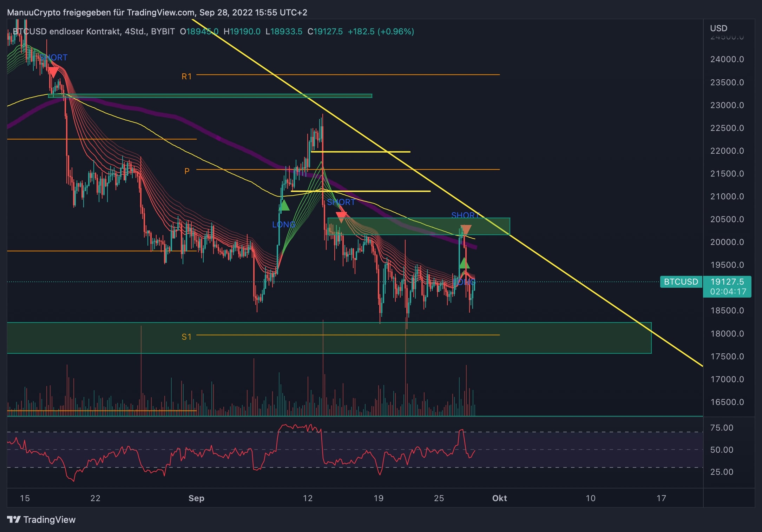Click the 19 date label on time axis
This screenshot has width=762, height=532.
coord(379,498)
